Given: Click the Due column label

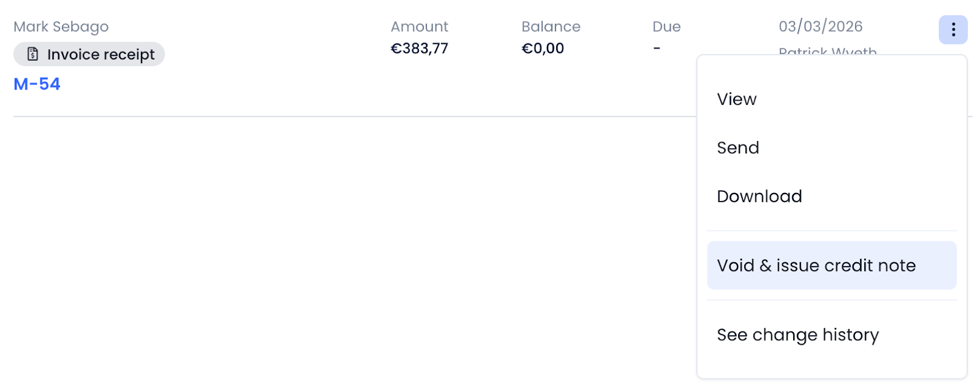Looking at the screenshot, I should click(666, 27).
